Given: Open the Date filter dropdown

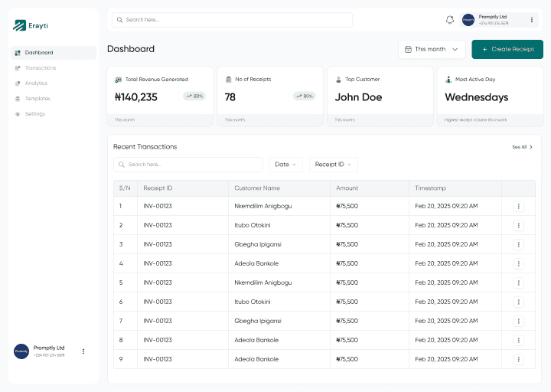Looking at the screenshot, I should pyautogui.click(x=285, y=165).
